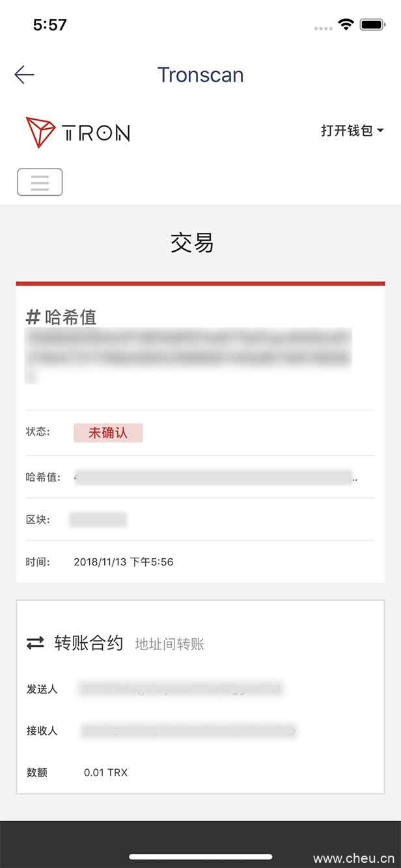The height and width of the screenshot is (868, 401).
Task: Expand the 打开钱包 dropdown
Action: click(x=352, y=131)
